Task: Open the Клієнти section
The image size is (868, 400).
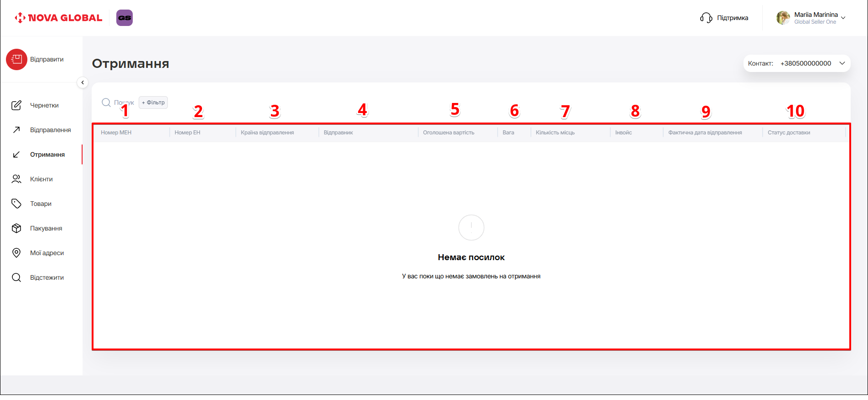Action: click(41, 179)
